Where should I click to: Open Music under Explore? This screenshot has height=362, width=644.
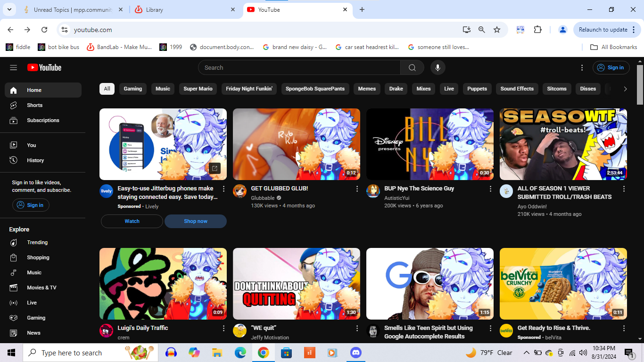pyautogui.click(x=43, y=272)
